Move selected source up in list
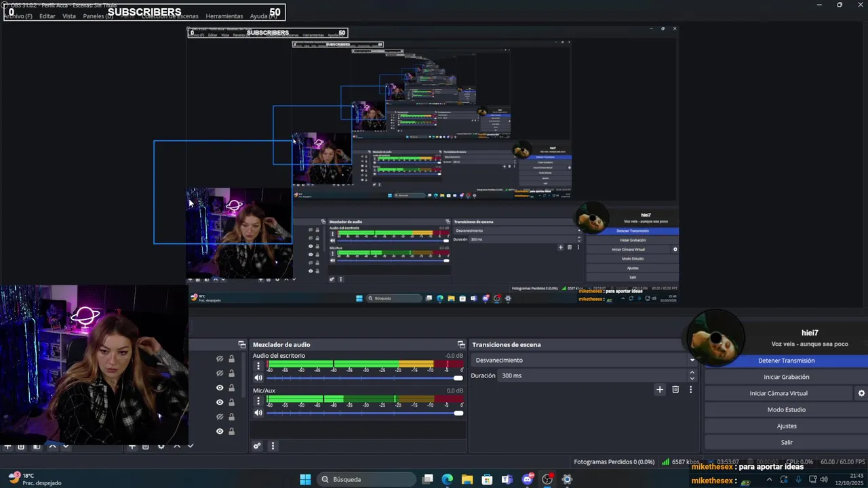 pos(177,447)
